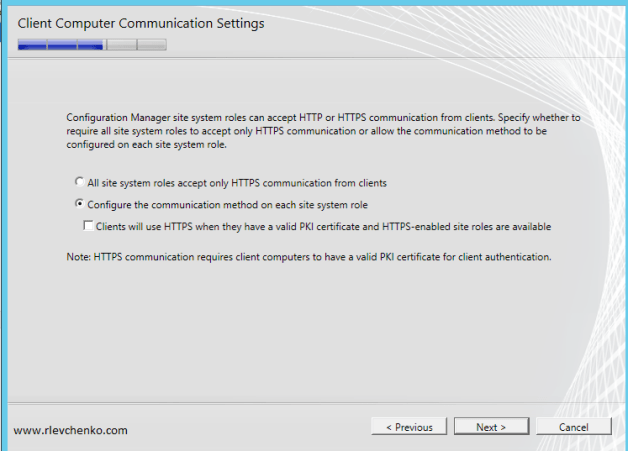This screenshot has width=628, height=451.
Task: Select "All site system roles accept only HTTPS" radio button
Action: (80, 183)
